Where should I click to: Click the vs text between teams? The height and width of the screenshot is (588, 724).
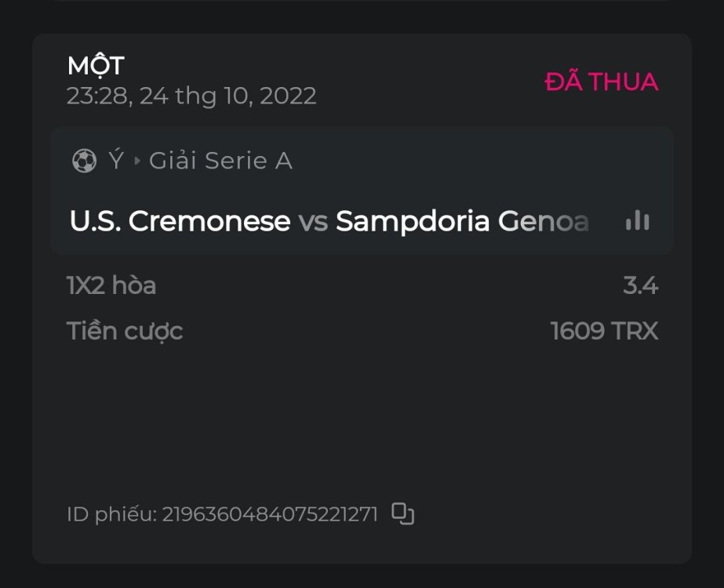click(x=313, y=222)
